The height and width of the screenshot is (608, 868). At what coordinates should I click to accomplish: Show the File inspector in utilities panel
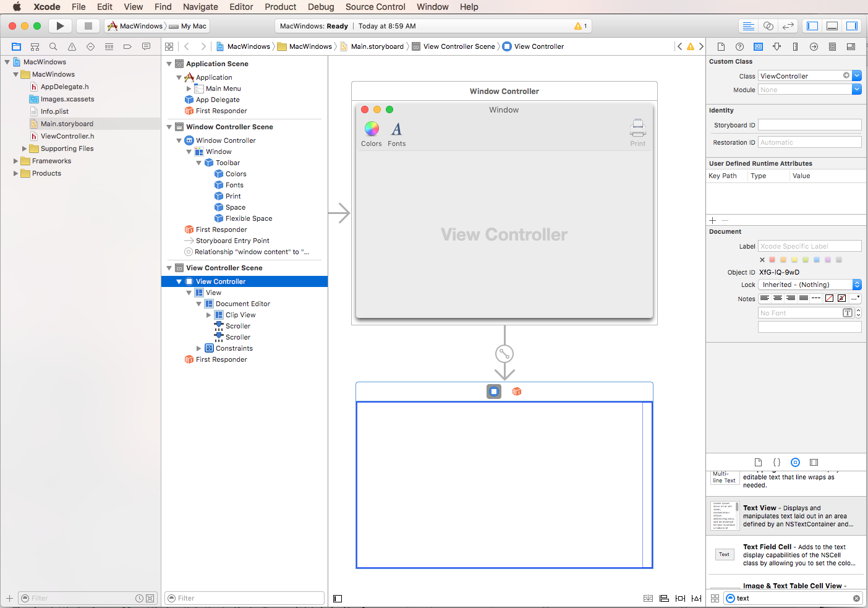coord(721,46)
